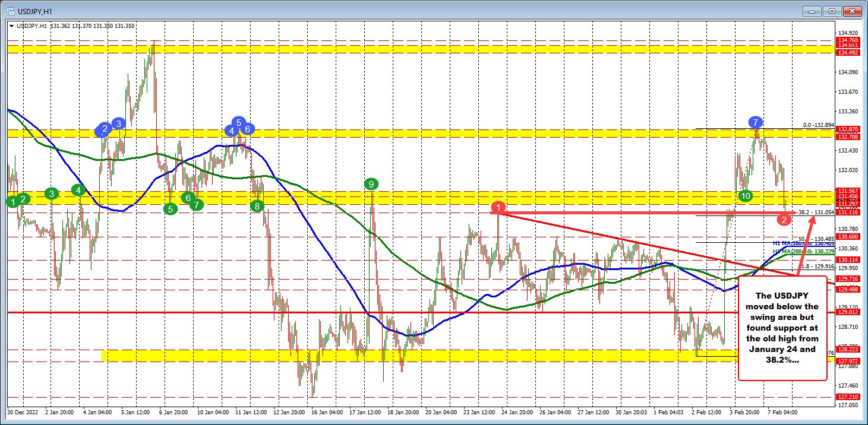Click the annotation box about January 24 support
Image resolution: width=868 pixels, height=425 pixels.
(x=782, y=328)
